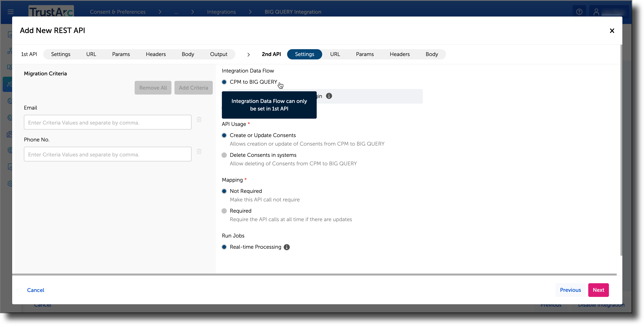Click the TrustArc logo
This screenshot has height=325, width=644.
point(51,11)
